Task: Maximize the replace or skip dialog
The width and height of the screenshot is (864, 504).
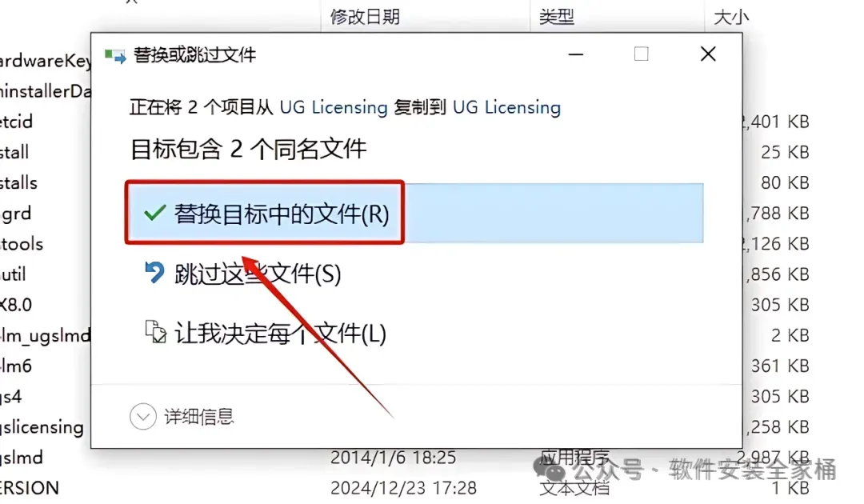Action: (x=641, y=54)
